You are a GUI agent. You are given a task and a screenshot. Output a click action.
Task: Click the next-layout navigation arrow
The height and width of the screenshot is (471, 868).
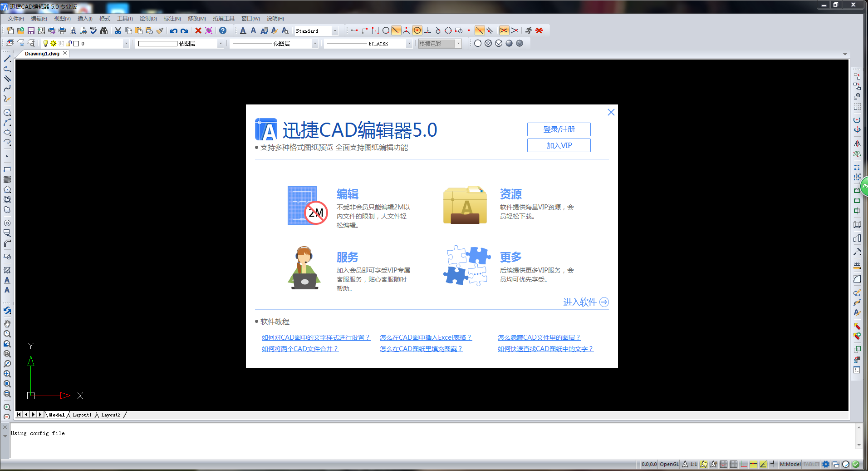[34, 414]
